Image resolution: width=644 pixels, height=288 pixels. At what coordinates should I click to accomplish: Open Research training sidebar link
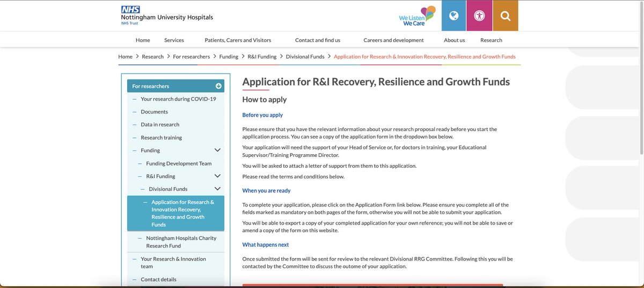click(161, 138)
